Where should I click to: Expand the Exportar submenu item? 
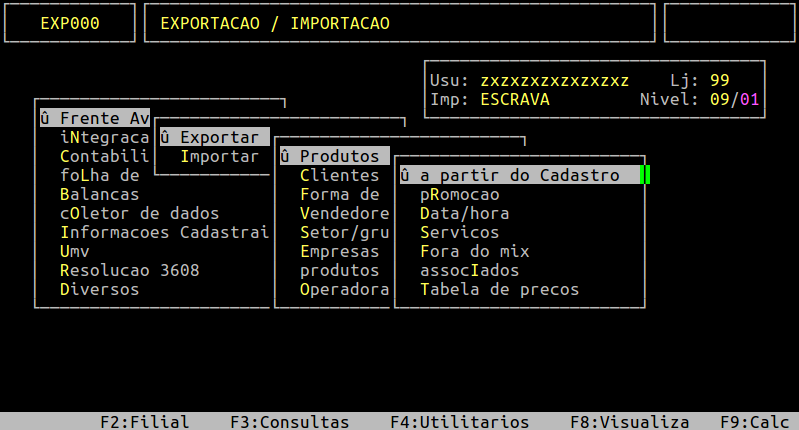pyautogui.click(x=214, y=138)
